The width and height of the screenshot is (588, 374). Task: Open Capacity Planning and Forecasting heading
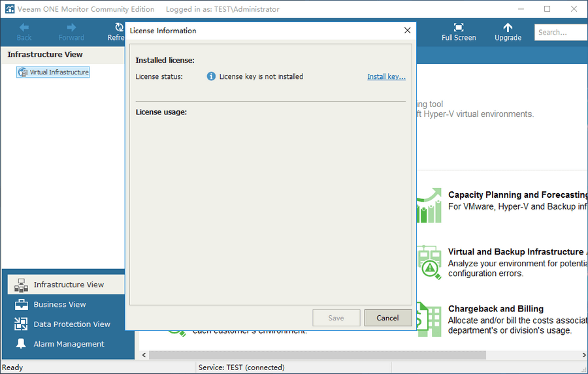(x=518, y=195)
